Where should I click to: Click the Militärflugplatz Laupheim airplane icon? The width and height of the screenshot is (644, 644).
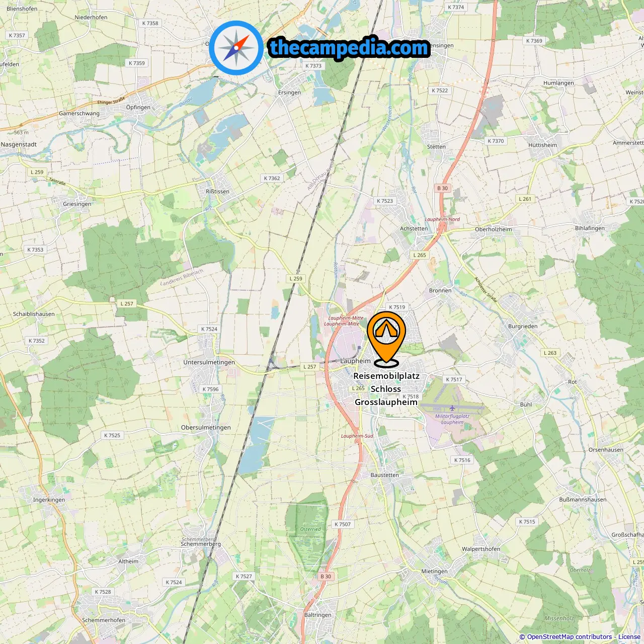point(452,408)
